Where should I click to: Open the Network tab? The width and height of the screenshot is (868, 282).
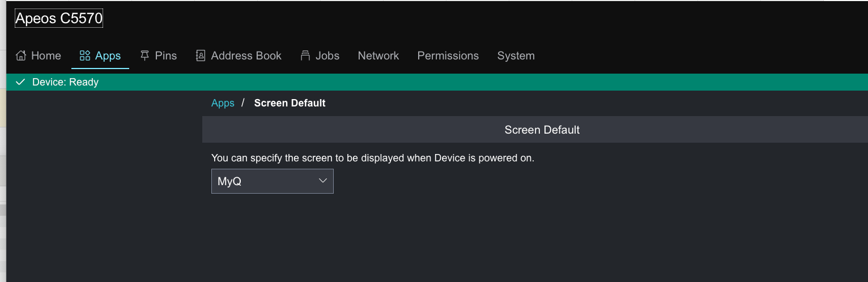pyautogui.click(x=378, y=55)
